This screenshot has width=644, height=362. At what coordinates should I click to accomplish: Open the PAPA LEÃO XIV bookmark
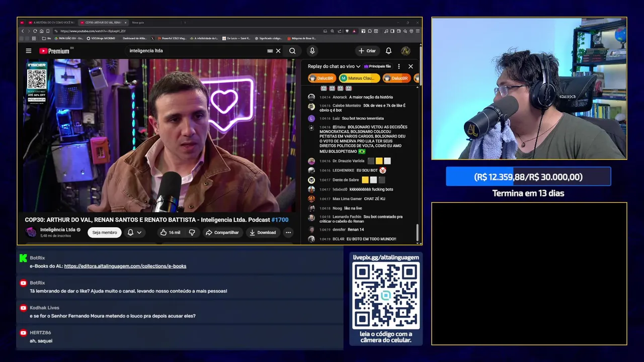point(68,38)
